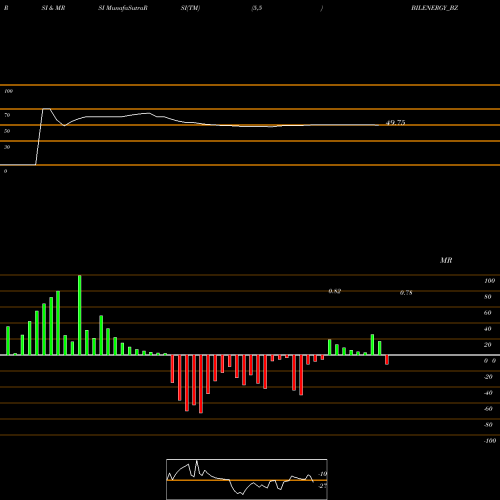Image resolution: width=500 pixels, height=500 pixels.
Task: Click the 80 label on MR axis
Action: tap(488, 297)
